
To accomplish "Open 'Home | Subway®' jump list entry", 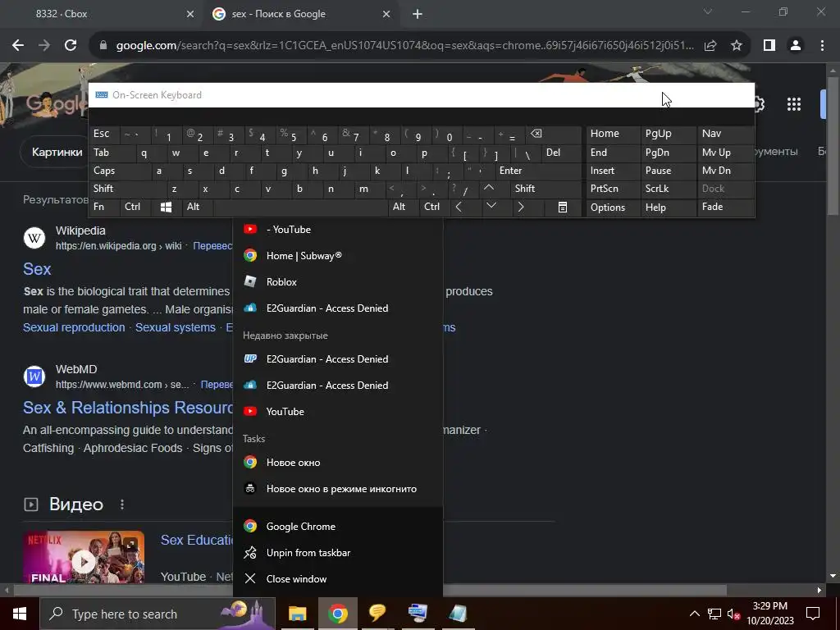I will tap(338, 256).
